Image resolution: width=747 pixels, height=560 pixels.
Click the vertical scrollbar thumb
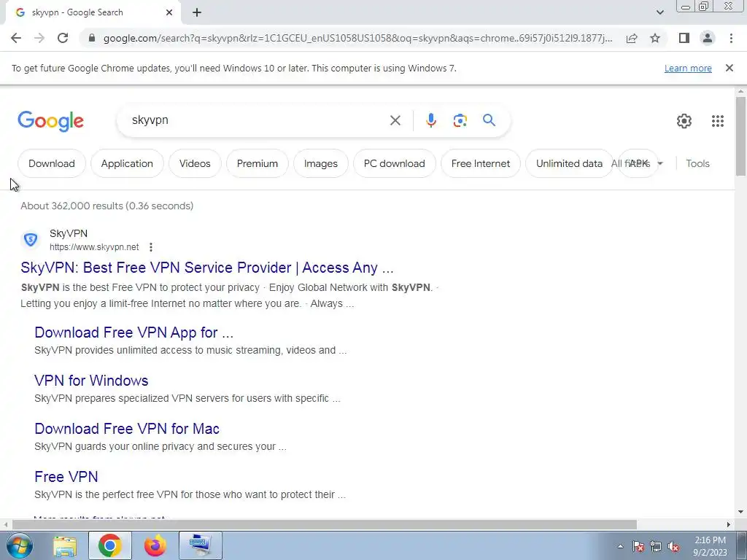point(740,136)
